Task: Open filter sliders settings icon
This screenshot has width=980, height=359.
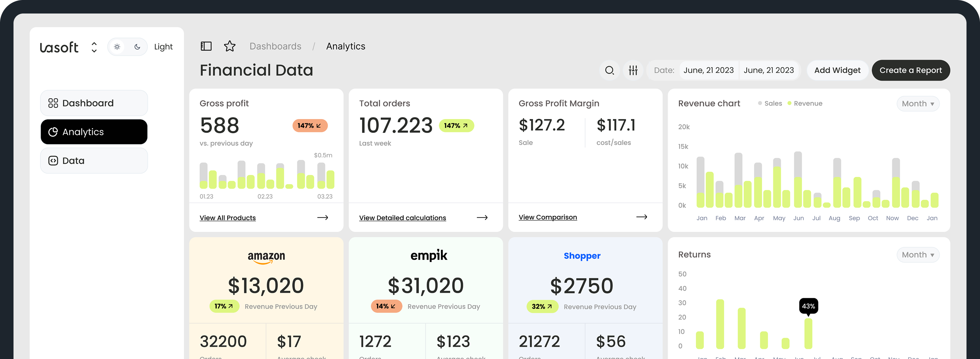Action: click(x=633, y=70)
